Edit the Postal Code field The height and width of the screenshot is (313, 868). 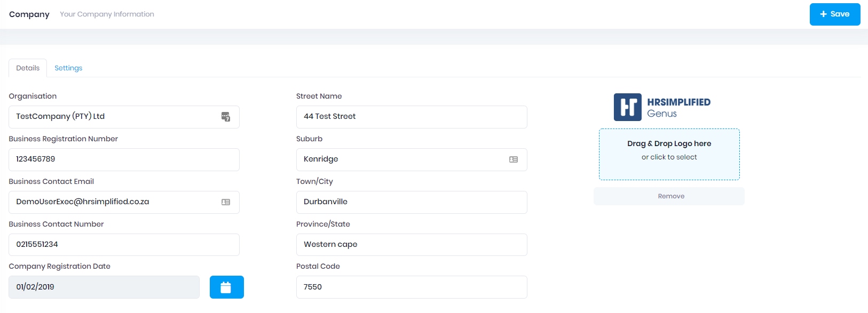pyautogui.click(x=412, y=287)
